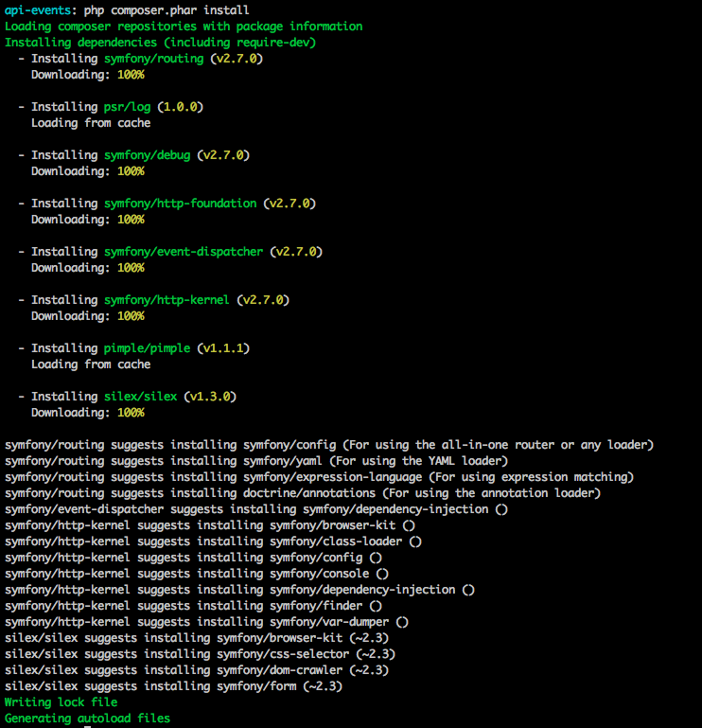Viewport: 702px width, 728px height.
Task: Click 'symfony/var-dumper' suggestion text
Action: [x=329, y=622]
